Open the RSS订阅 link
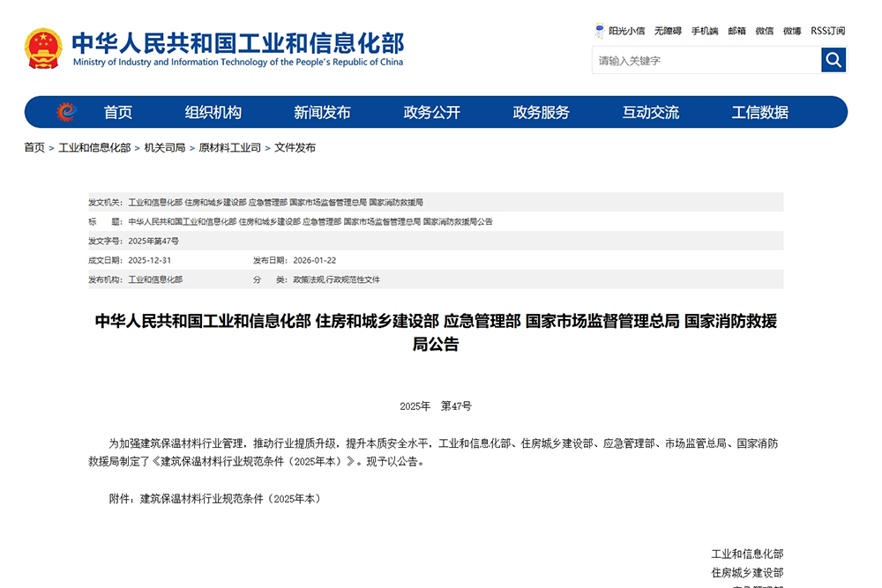Image resolution: width=882 pixels, height=588 pixels. (828, 31)
